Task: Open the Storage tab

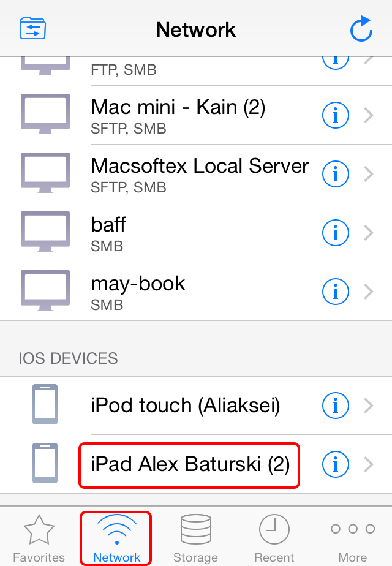Action: pyautogui.click(x=195, y=538)
